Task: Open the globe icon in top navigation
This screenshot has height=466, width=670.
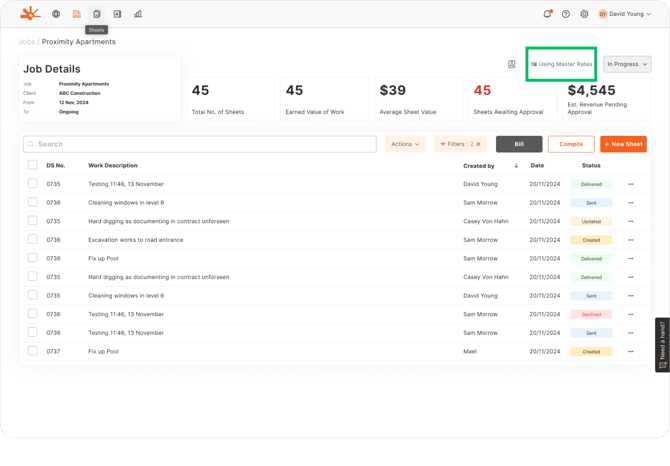Action: (56, 14)
